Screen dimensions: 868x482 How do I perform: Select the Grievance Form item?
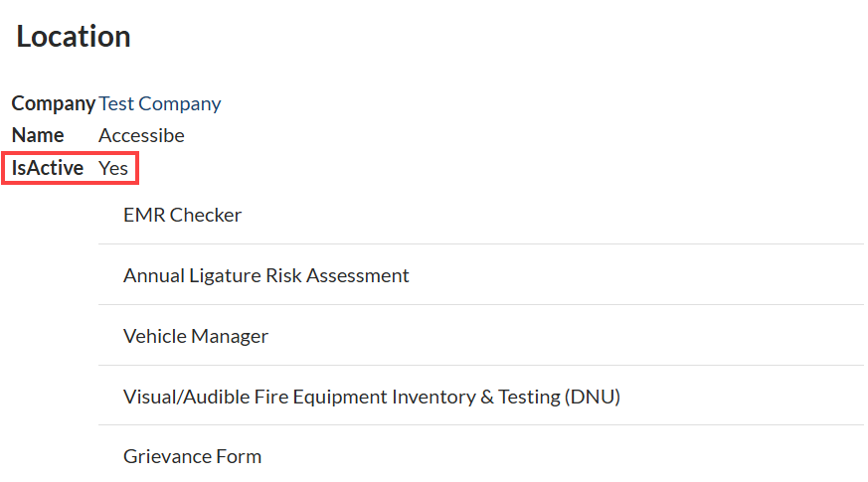tap(192, 457)
